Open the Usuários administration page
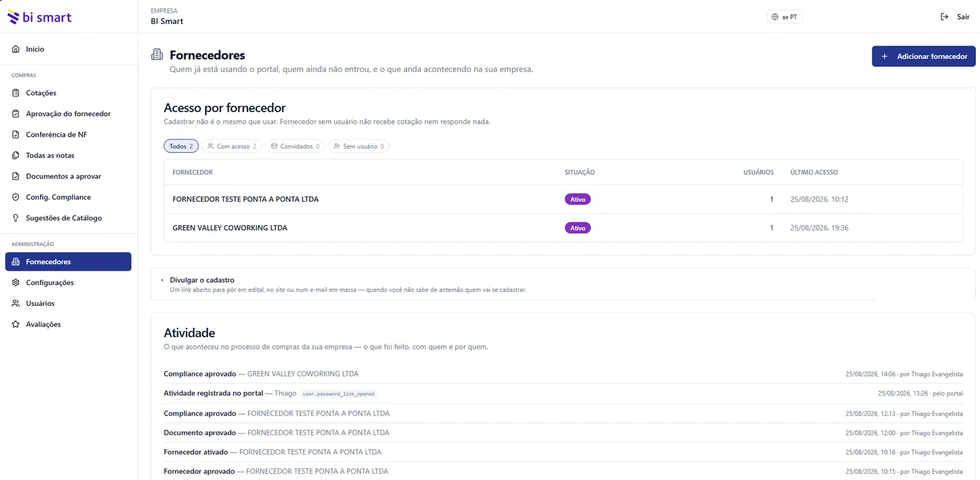The height and width of the screenshot is (480, 980). coord(68,303)
